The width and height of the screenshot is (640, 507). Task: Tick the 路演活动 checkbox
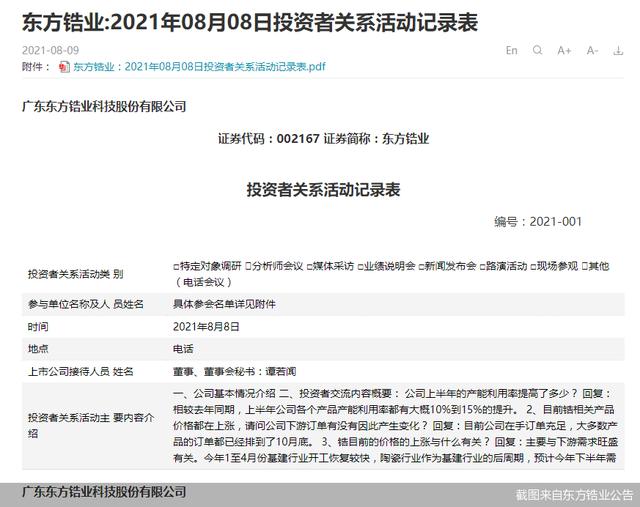[482, 267]
